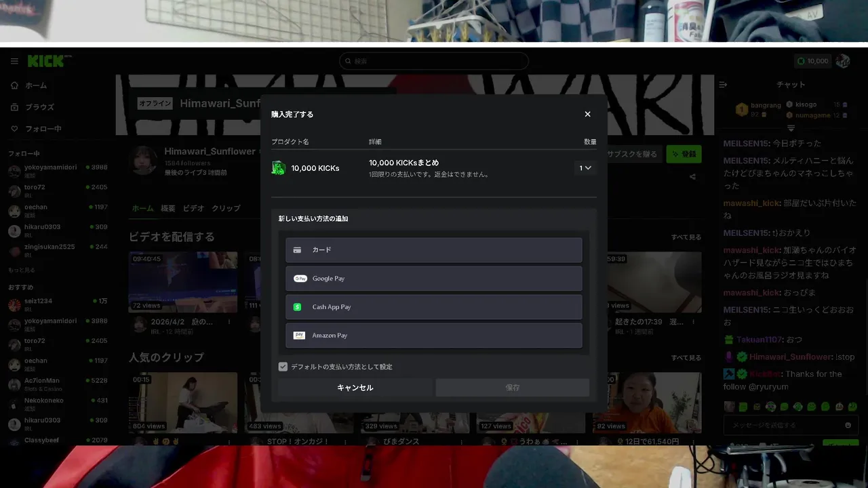Viewport: 868px width, 488px height.
Task: Open the 804 views clip thumbnail
Action: 183,403
